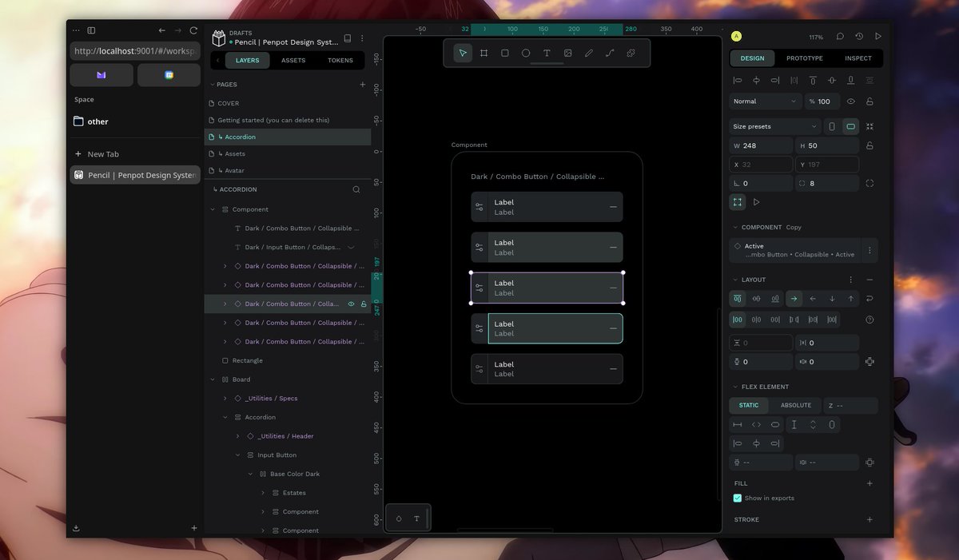This screenshot has width=959, height=560.
Task: Open the comments speech bubble icon
Action: tap(840, 37)
